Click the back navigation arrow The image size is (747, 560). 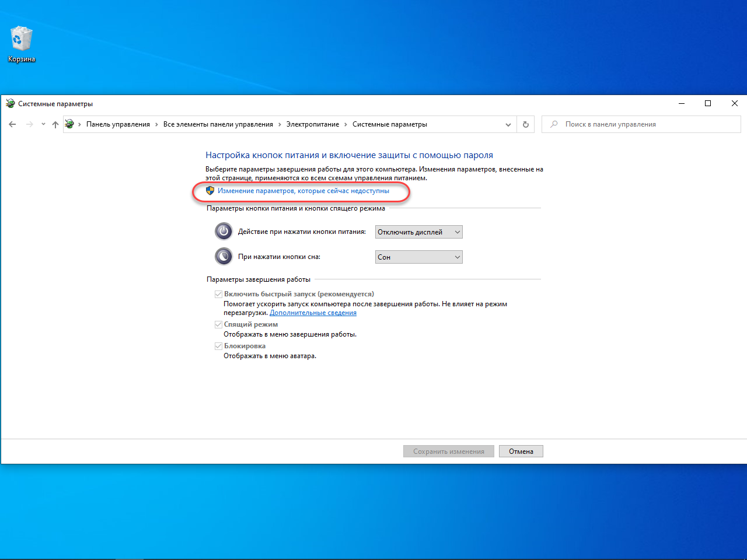(12, 124)
